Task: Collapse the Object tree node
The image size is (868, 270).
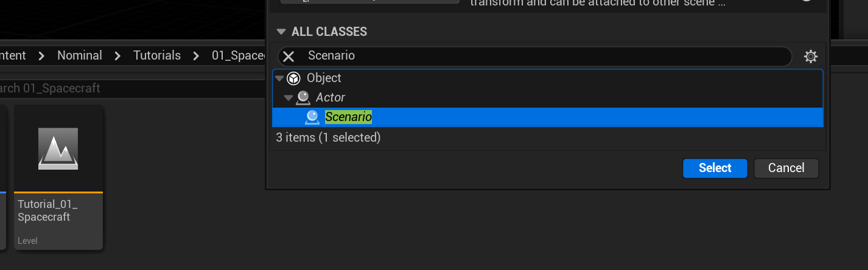Action: 279,78
